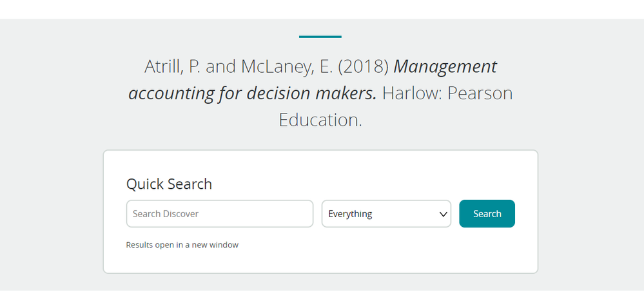644x299 pixels.
Task: Click the white header strip at the top
Action: coord(322,9)
